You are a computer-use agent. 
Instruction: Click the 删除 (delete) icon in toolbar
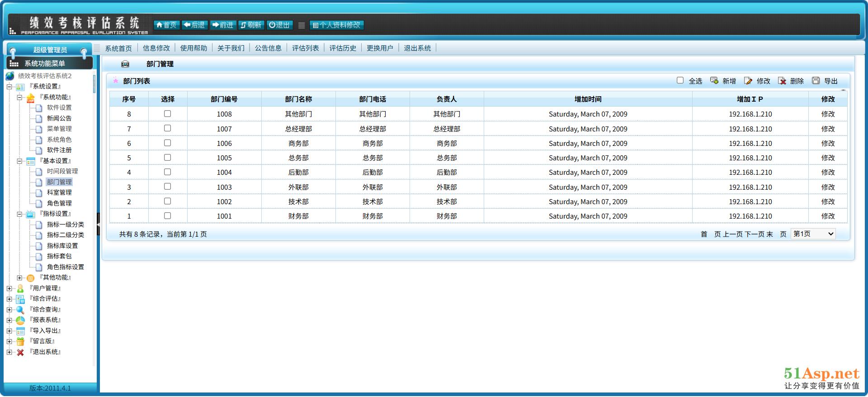tap(782, 81)
